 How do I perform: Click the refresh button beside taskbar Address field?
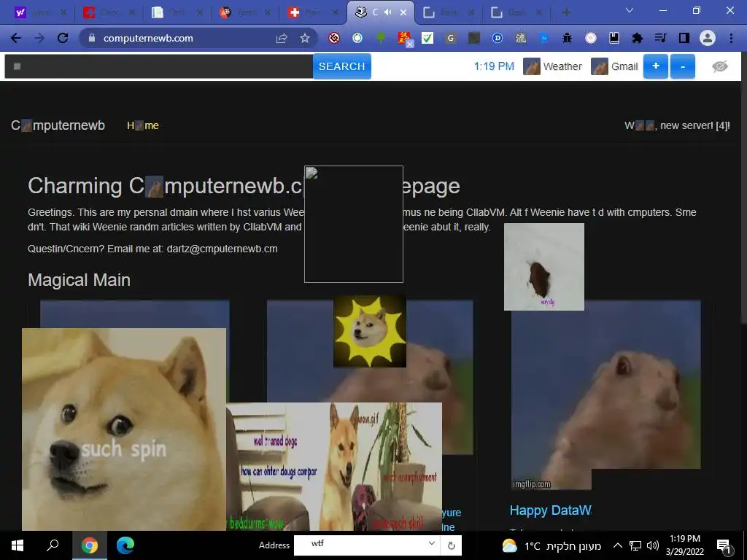pyautogui.click(x=451, y=545)
